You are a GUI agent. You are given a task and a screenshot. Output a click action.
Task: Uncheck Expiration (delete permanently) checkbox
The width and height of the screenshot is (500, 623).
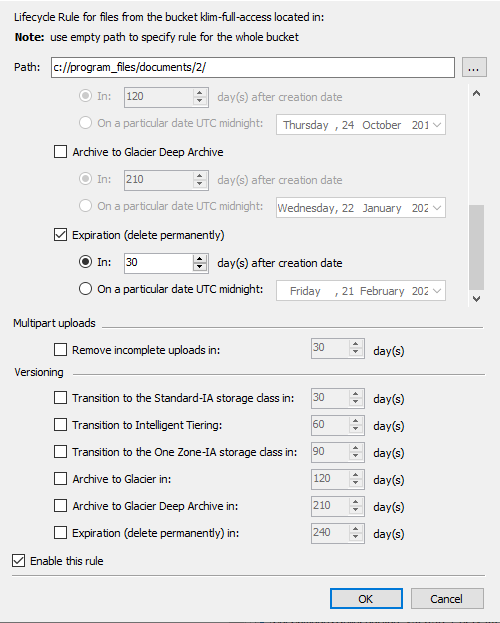pyautogui.click(x=60, y=235)
